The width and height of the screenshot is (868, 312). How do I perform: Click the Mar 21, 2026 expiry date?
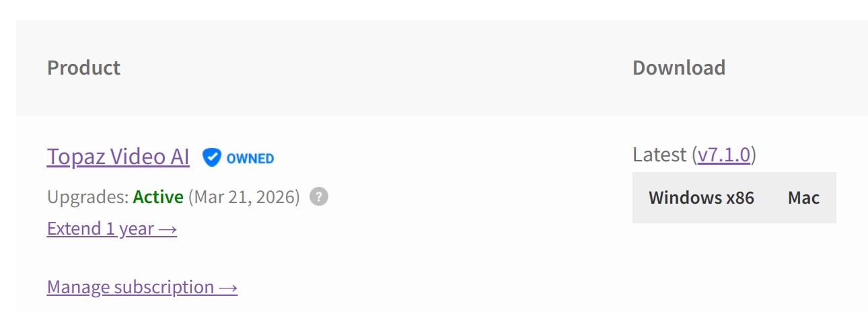(244, 197)
